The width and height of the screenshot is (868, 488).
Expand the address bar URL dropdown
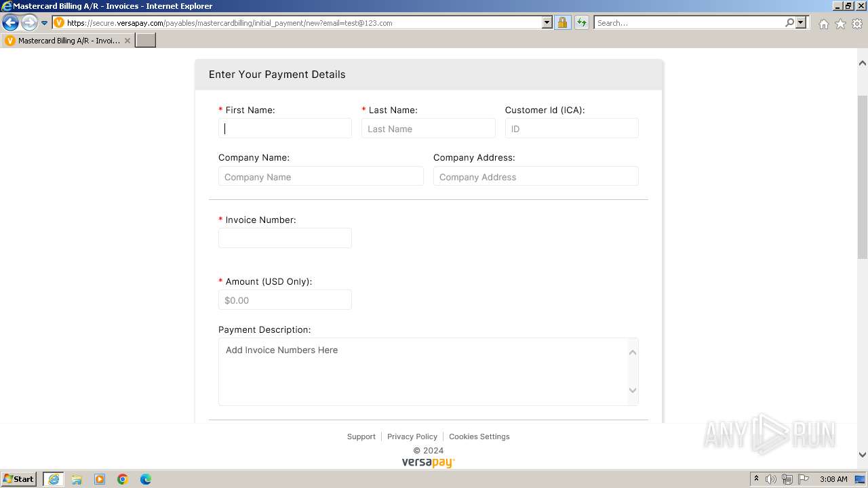coord(547,23)
